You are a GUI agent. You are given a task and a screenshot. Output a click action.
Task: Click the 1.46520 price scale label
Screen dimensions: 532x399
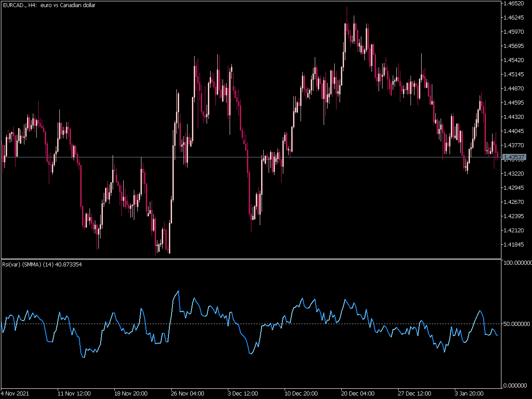coord(515,4)
